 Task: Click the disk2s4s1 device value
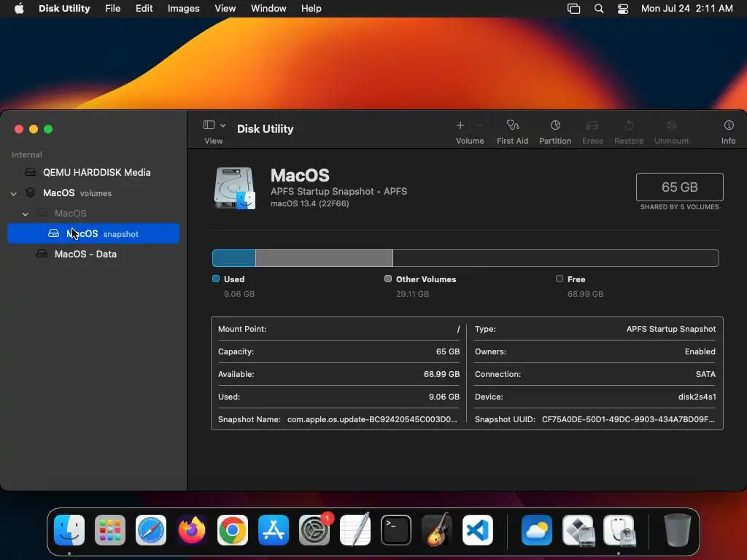coord(697,397)
